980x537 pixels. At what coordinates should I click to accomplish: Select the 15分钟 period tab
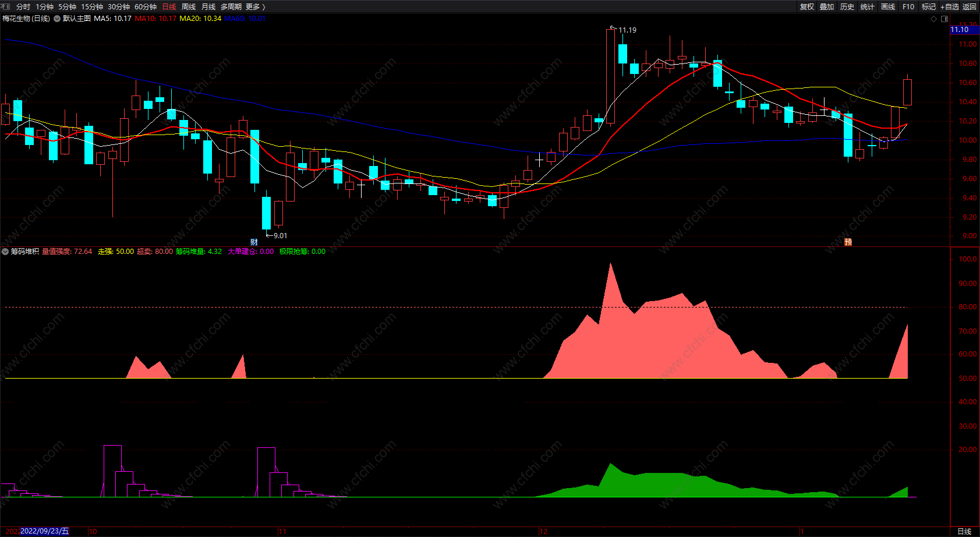point(92,7)
